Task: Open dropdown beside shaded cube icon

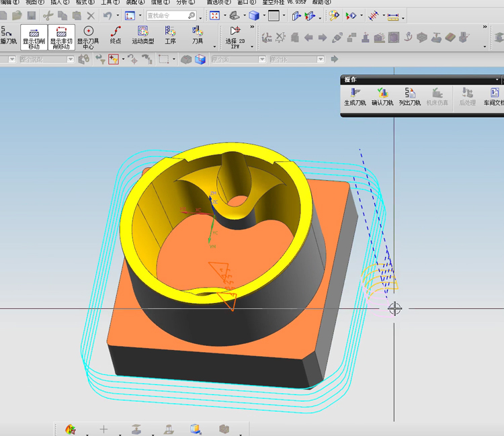Action: point(264,15)
